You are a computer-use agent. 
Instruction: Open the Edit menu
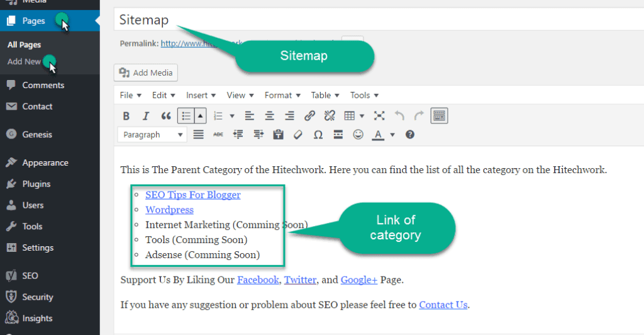tap(164, 95)
